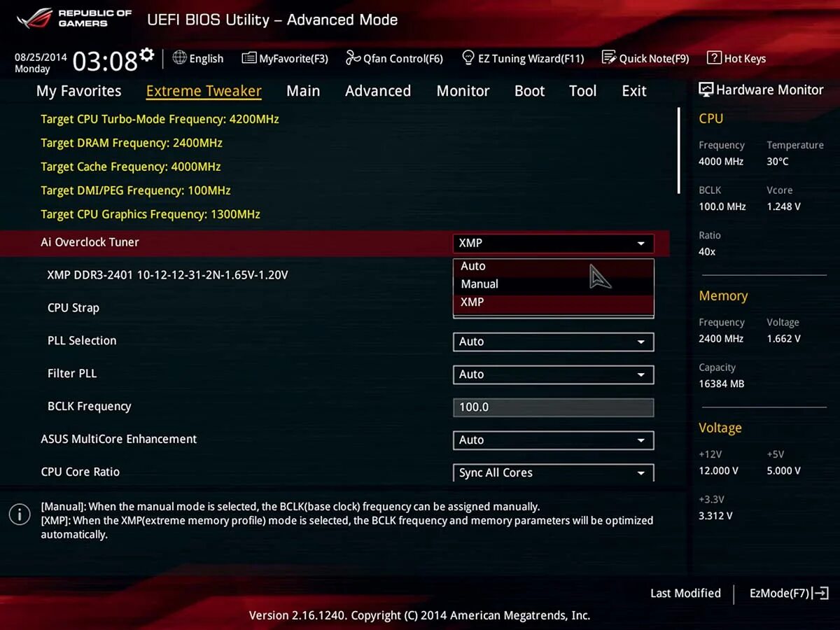Open the Ai Overclock Tuner dropdown
Viewport: 840px width, 630px height.
click(553, 243)
